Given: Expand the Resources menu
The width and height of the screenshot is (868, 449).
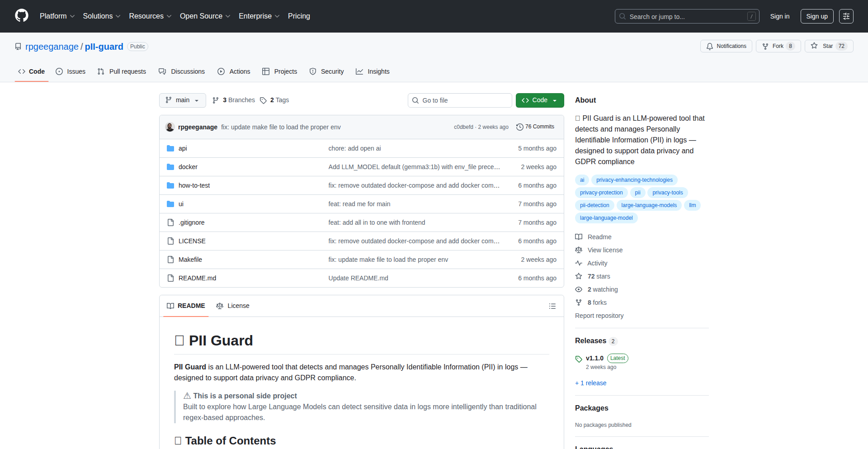Looking at the screenshot, I should [x=150, y=16].
